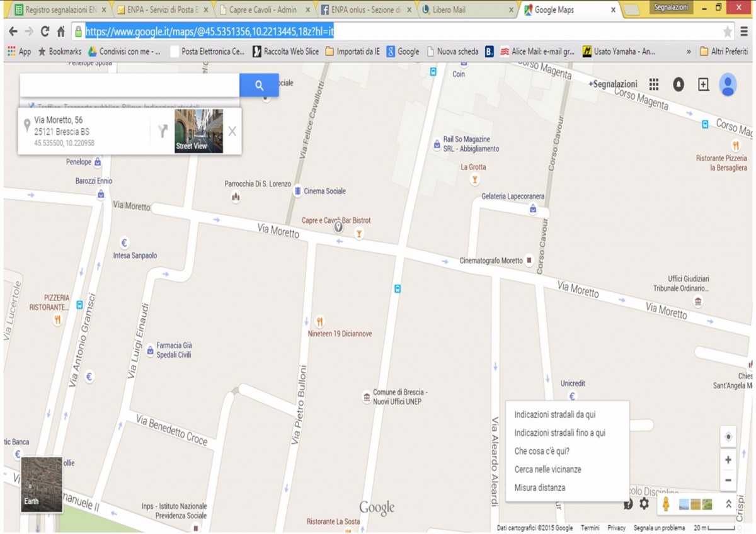Switch to 'ENPA onlus' Facebook tab
The height and width of the screenshot is (534, 756).
[365, 10]
